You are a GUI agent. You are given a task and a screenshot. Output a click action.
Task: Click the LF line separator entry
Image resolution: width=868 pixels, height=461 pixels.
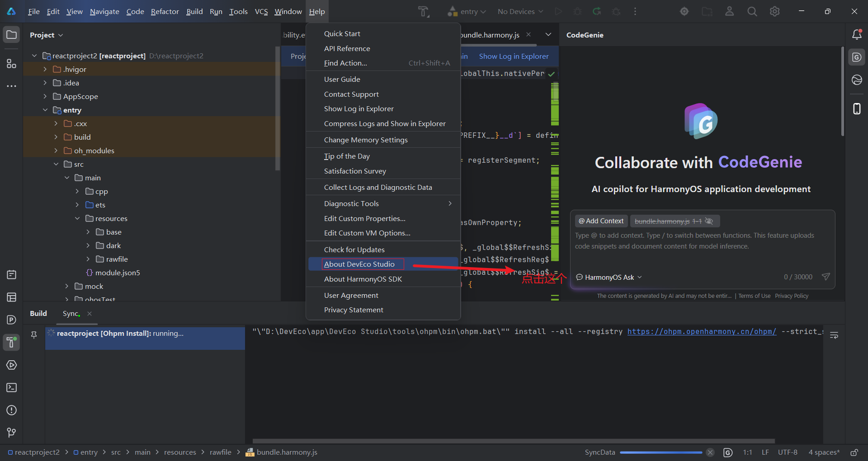click(x=765, y=452)
